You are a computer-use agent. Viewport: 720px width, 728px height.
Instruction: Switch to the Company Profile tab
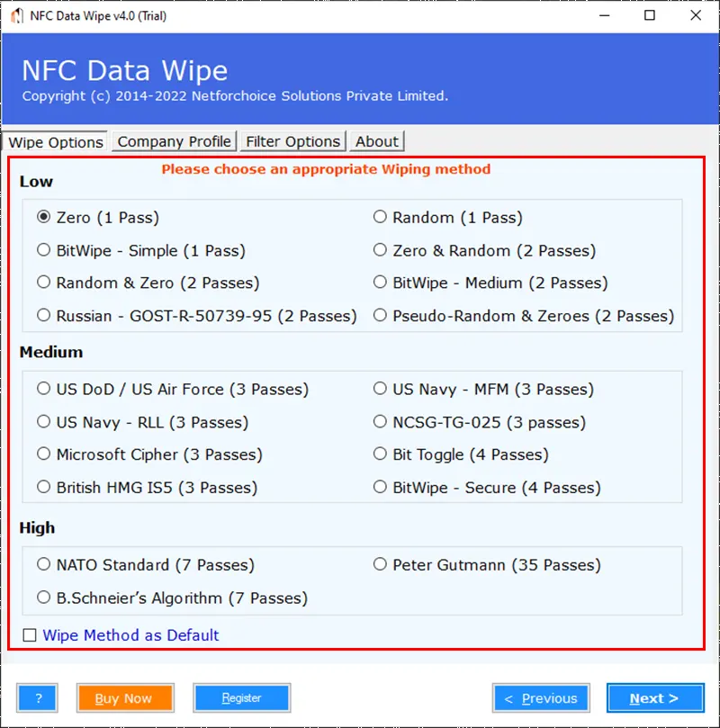(x=174, y=141)
